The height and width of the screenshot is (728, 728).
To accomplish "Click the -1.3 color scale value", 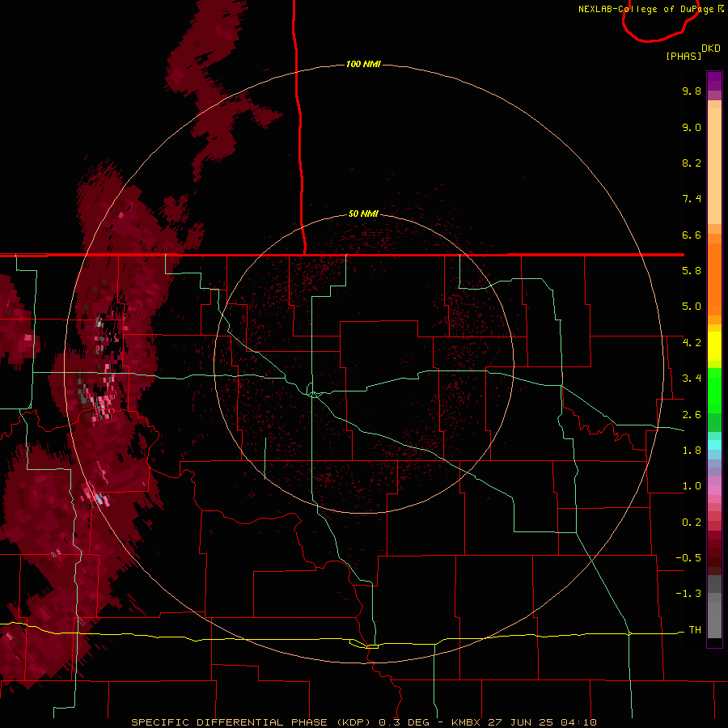I will pos(688,594).
